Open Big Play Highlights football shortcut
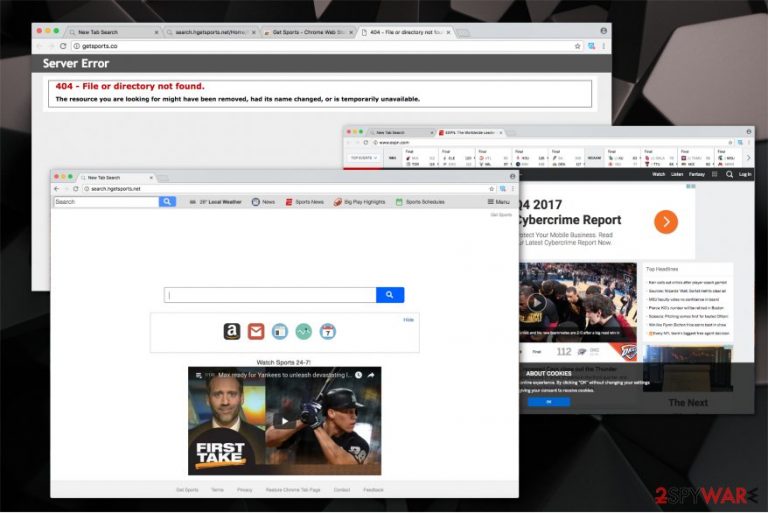Image resolution: width=768 pixels, height=513 pixels. pos(360,202)
